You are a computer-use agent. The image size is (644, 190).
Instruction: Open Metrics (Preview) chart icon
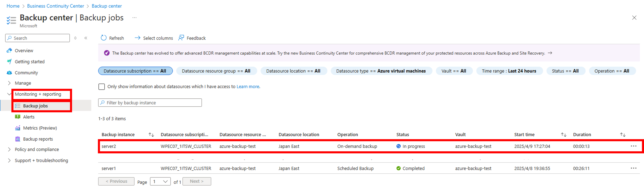point(18,128)
